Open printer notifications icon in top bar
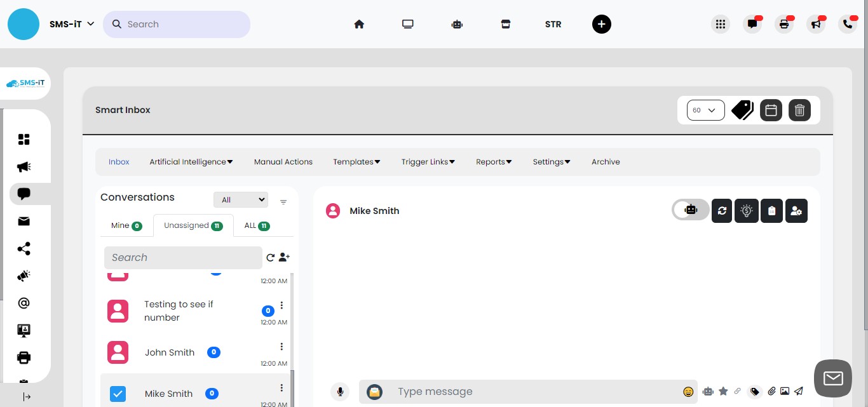 (784, 24)
